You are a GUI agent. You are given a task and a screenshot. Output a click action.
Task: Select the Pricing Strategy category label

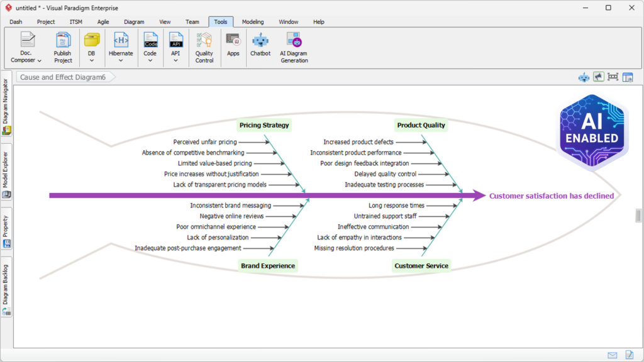[264, 125]
